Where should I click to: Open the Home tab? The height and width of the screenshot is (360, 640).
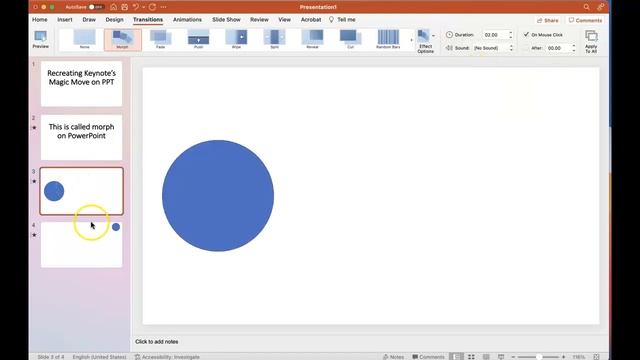point(40,20)
